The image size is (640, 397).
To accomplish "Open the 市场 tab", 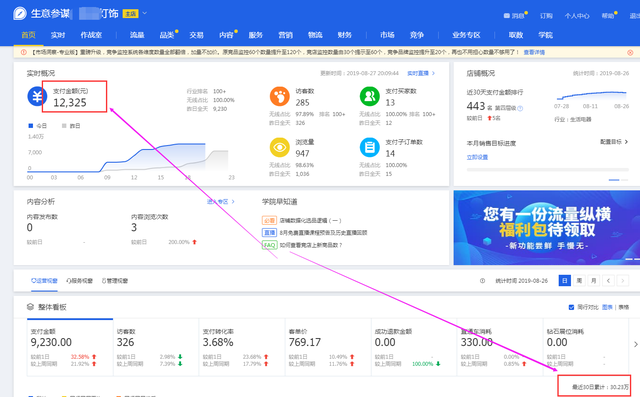I will point(387,35).
